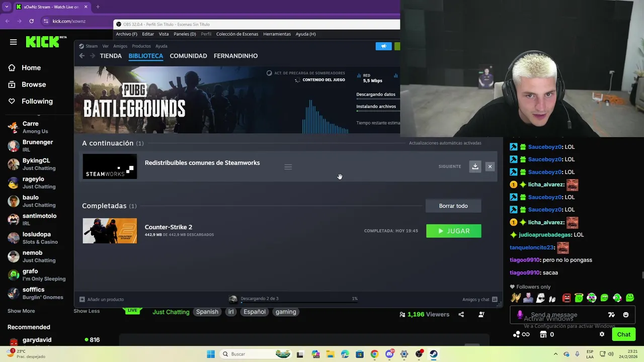Switch to Steam BIBLIOTECA tab
This screenshot has height=362, width=644.
145,56
